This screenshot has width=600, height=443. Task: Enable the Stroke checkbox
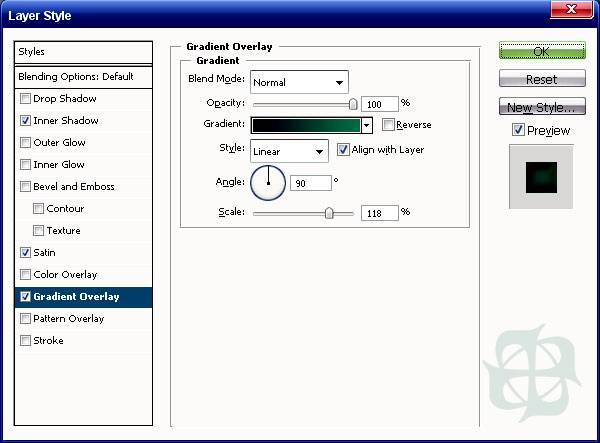25,340
